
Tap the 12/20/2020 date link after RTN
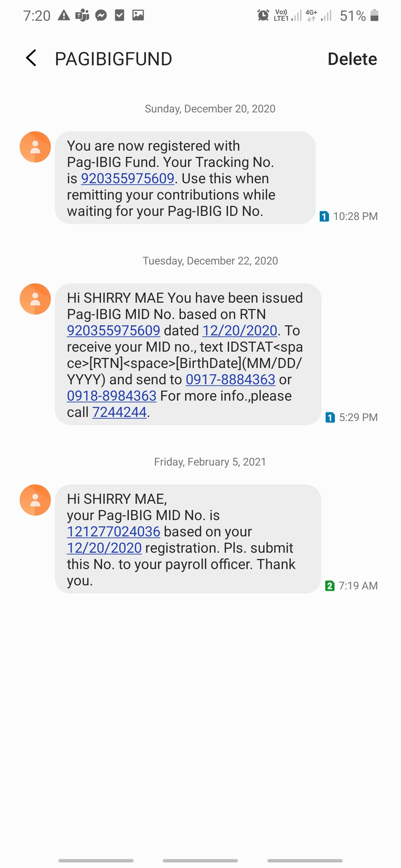pos(240,331)
